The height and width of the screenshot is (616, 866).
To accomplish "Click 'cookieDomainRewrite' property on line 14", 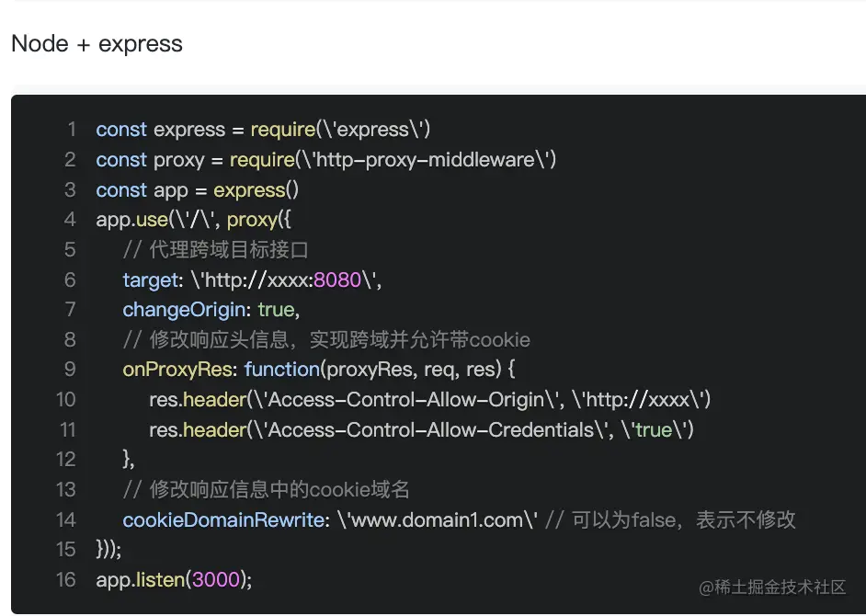I will (x=223, y=519).
